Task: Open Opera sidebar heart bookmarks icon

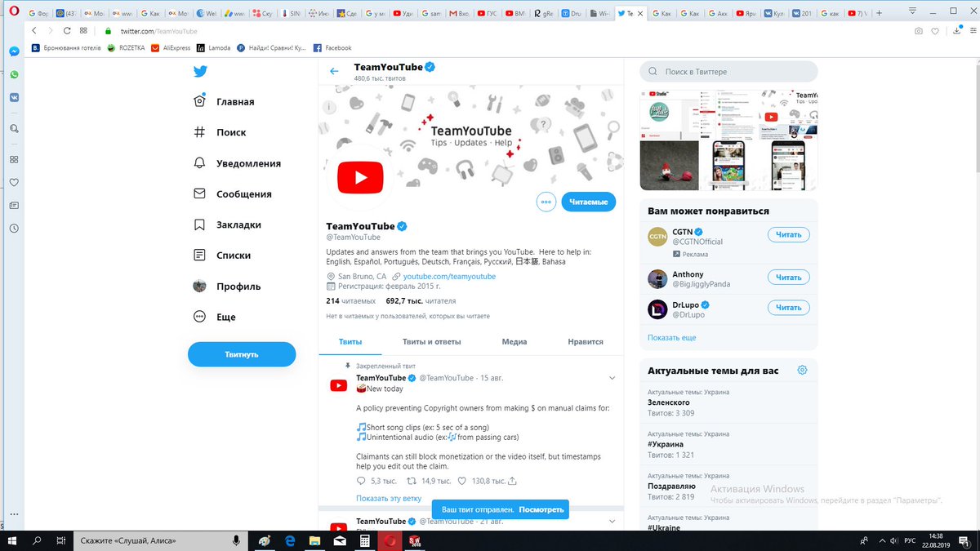Action: coord(14,182)
